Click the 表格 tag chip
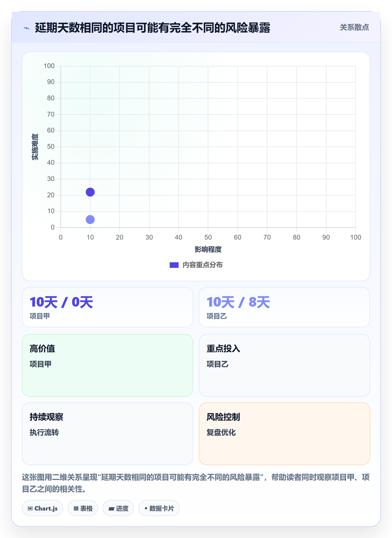 (83, 508)
